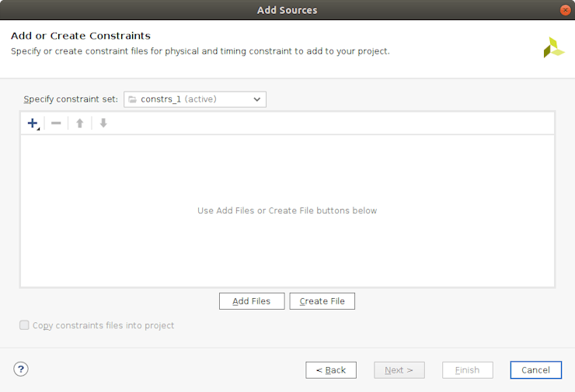Click the Add Files button
575x392 pixels.
click(x=252, y=301)
